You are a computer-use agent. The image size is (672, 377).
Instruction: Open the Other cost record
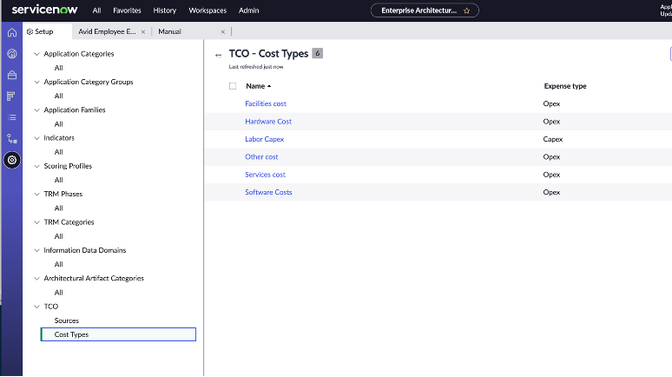[261, 157]
